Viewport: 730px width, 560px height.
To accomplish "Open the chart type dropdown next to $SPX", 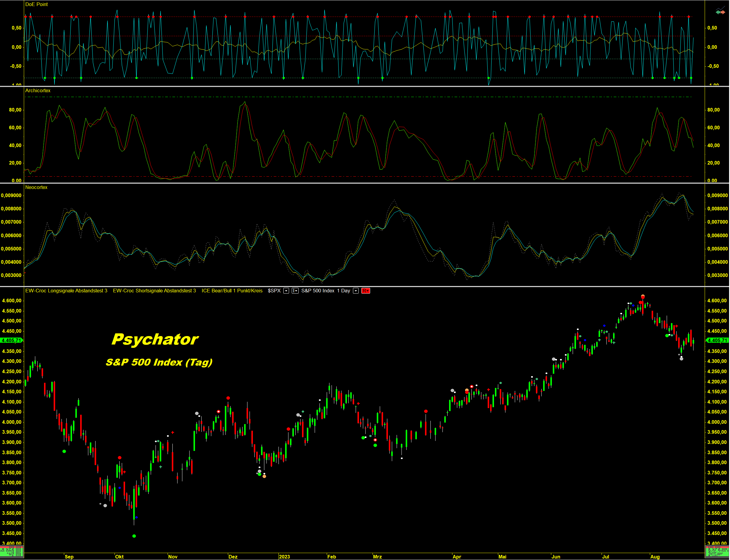I will [295, 291].
